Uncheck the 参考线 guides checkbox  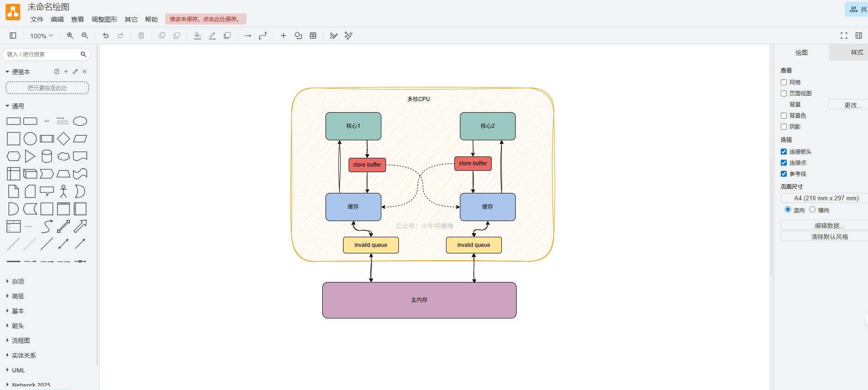tap(784, 174)
